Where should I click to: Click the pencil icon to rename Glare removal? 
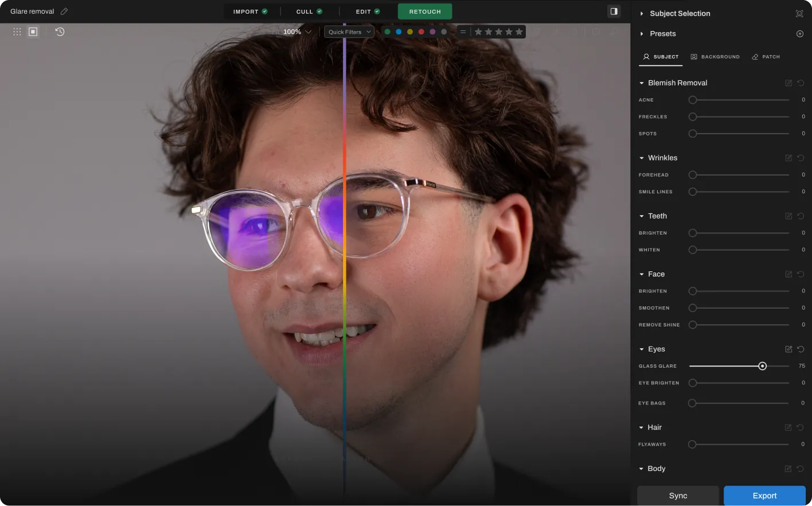[64, 11]
